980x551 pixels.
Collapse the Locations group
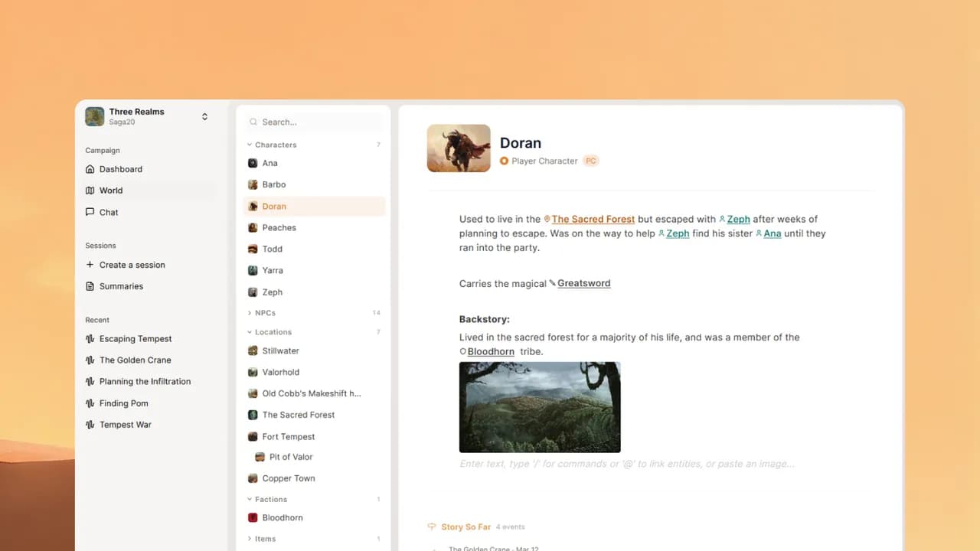coord(250,332)
